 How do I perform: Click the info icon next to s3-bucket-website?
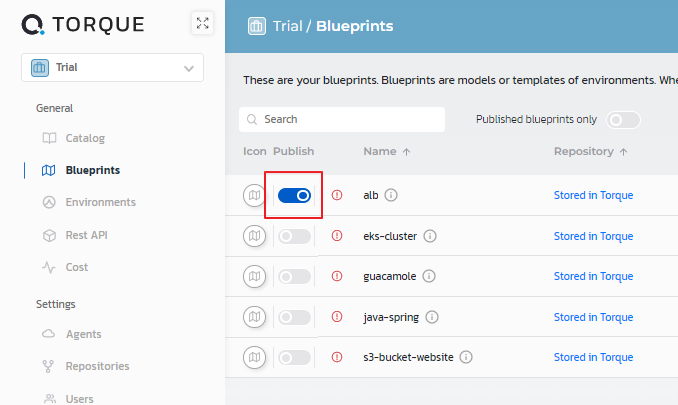pyautogui.click(x=466, y=357)
